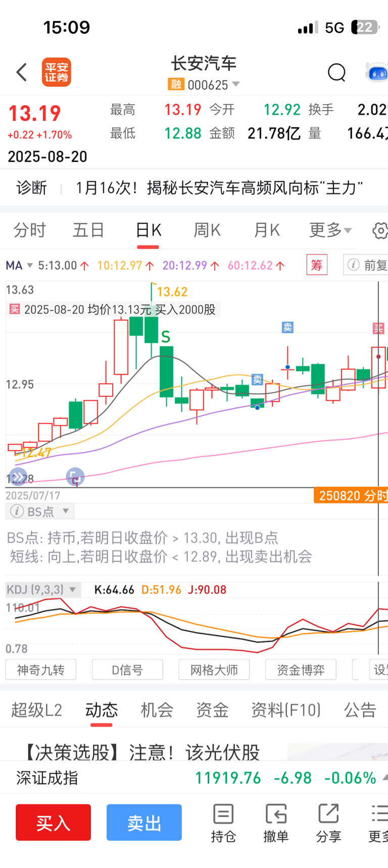
Task: Tap the current price 13.19
Action: (x=34, y=114)
